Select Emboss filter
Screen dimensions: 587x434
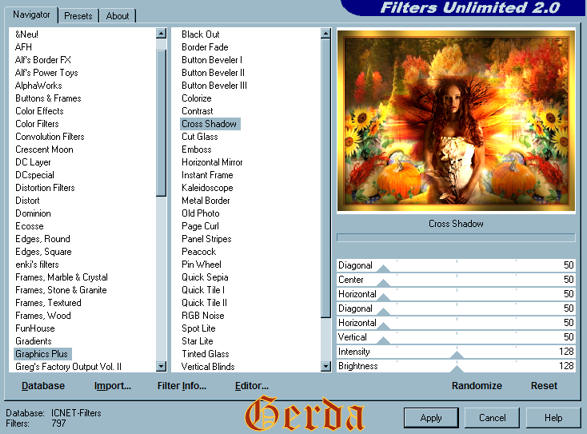tap(197, 149)
